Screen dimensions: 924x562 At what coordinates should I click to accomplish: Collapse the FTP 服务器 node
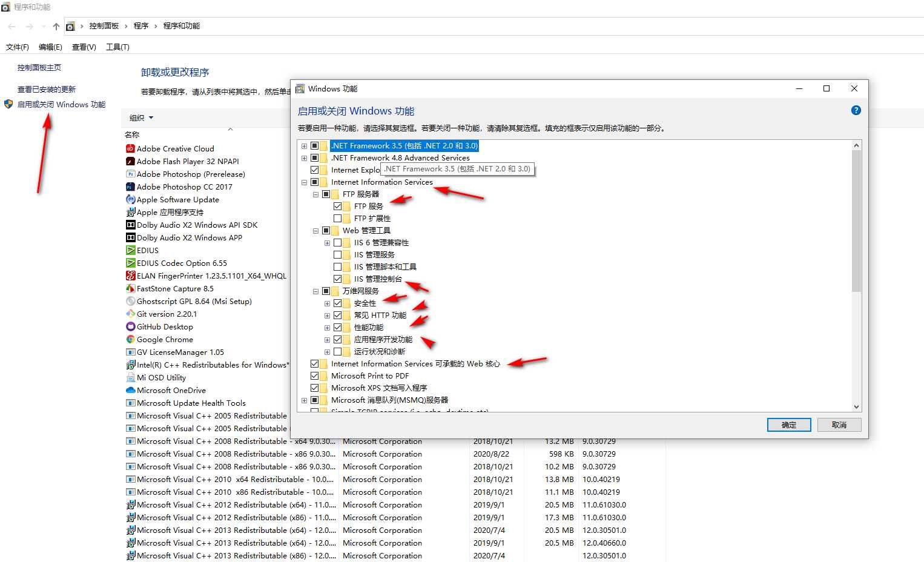pyautogui.click(x=315, y=194)
